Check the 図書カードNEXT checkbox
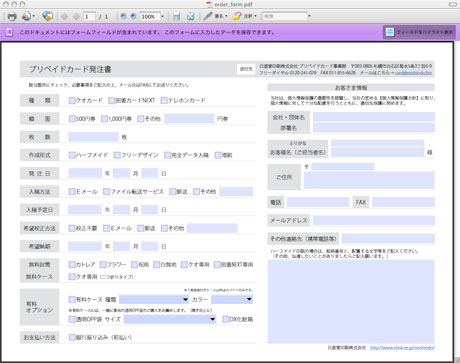This screenshot has width=460, height=363. [112, 100]
